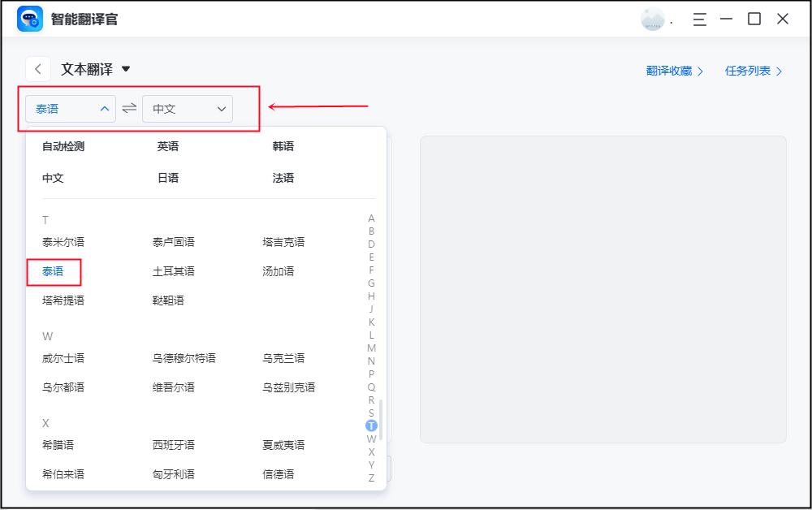This screenshot has height=510, width=812.
Task: Select 日语 as source language
Action: pyautogui.click(x=166, y=177)
